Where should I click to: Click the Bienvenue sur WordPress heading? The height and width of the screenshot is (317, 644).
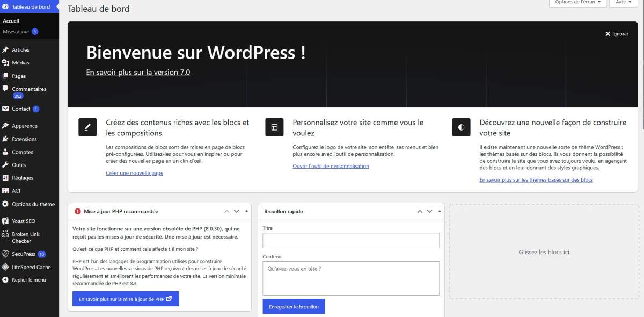196,53
